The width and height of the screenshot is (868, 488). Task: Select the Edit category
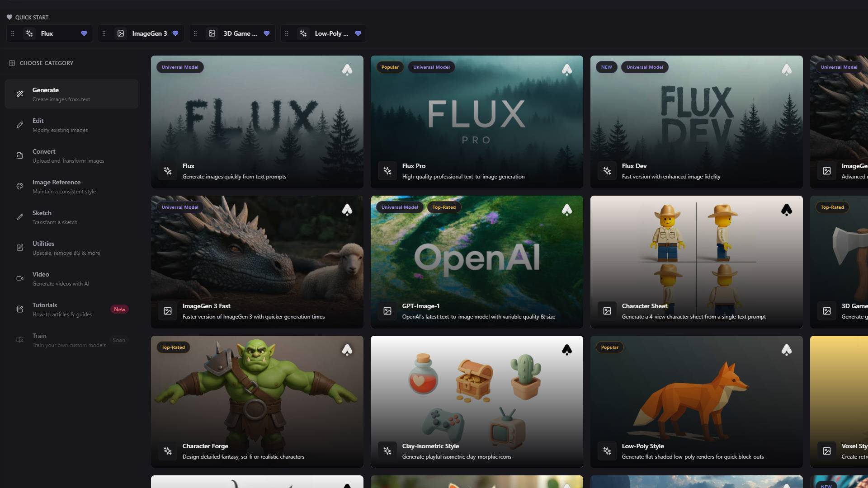click(x=71, y=125)
